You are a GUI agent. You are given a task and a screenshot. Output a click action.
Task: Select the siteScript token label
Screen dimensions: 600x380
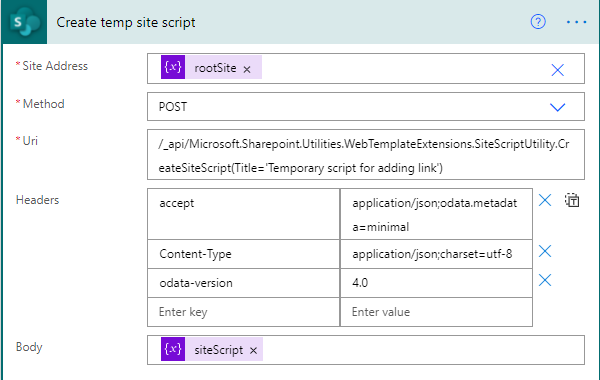218,350
